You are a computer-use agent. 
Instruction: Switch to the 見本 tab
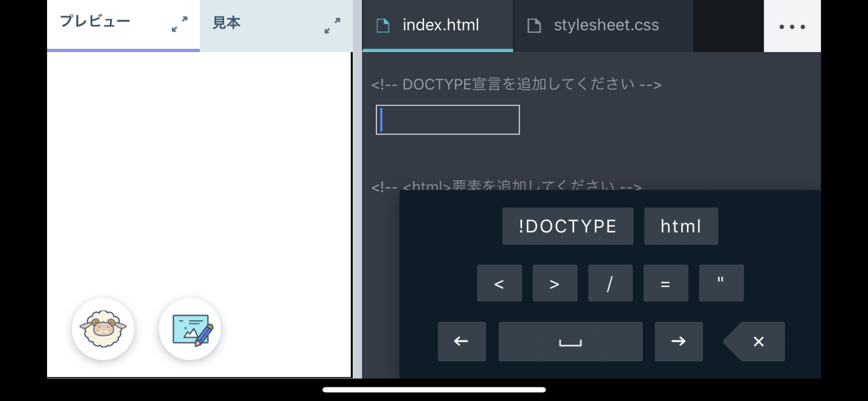(x=227, y=24)
